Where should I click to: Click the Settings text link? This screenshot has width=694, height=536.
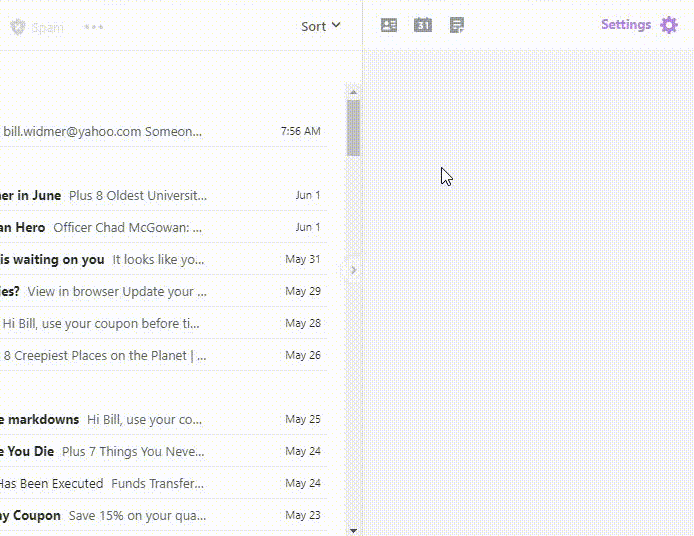coord(625,25)
